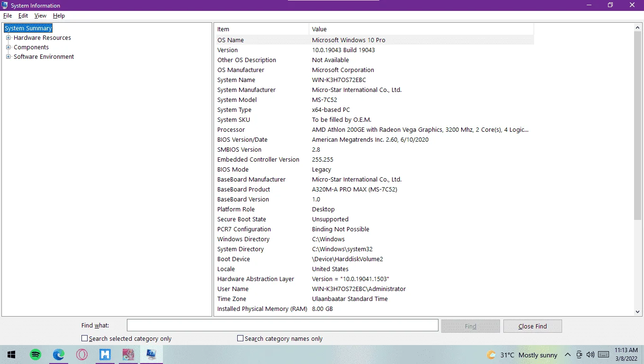The height and width of the screenshot is (364, 644).
Task: Click the 'Desktop' platform role value
Action: 323,209
